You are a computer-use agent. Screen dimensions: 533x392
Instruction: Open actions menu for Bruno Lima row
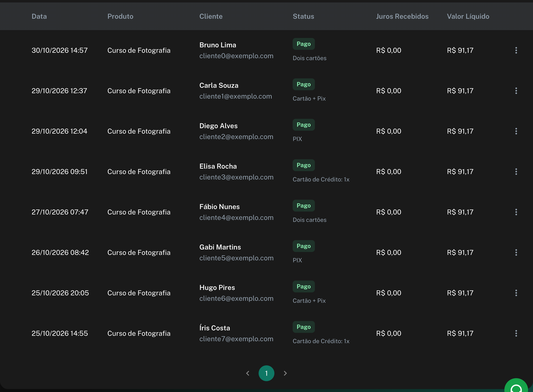[516, 50]
